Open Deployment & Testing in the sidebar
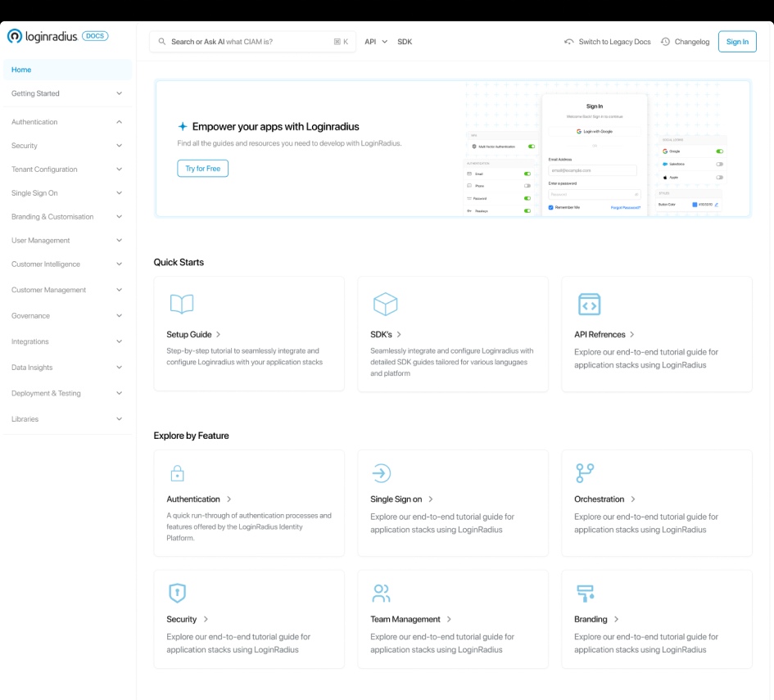Viewport: 774px width, 700px height. click(67, 393)
